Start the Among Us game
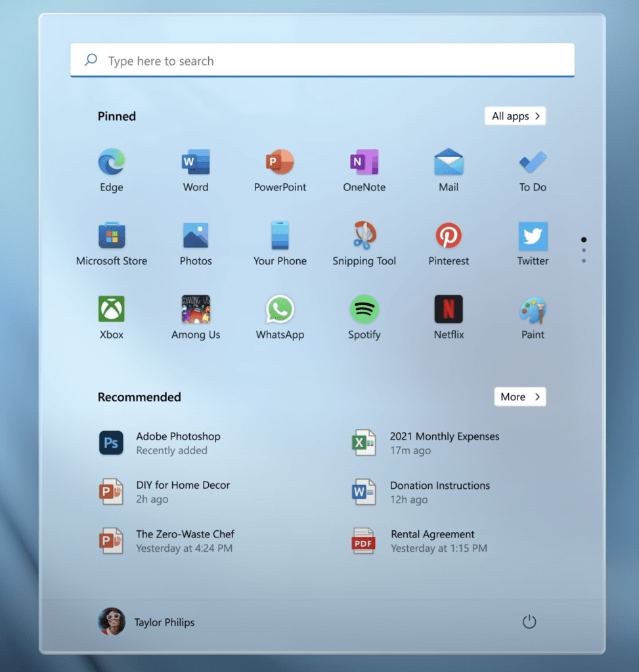Screen dimensions: 639x672 coord(196,308)
